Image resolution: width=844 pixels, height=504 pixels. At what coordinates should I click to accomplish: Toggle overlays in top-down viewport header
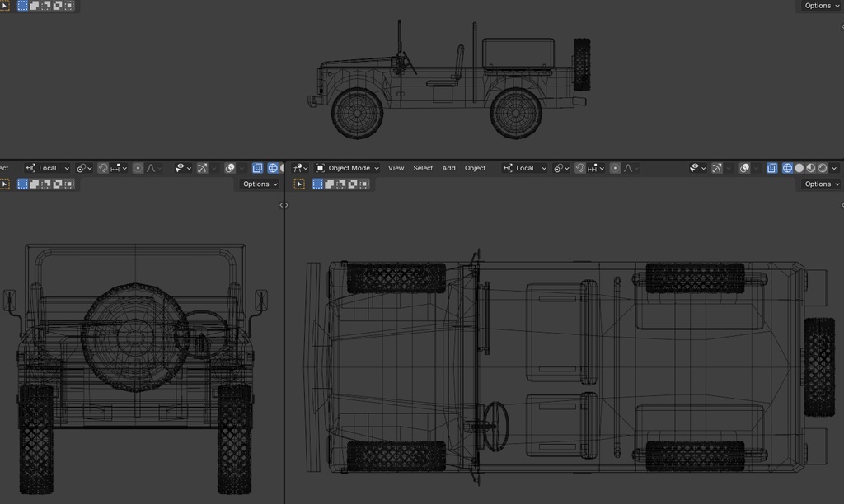point(744,168)
